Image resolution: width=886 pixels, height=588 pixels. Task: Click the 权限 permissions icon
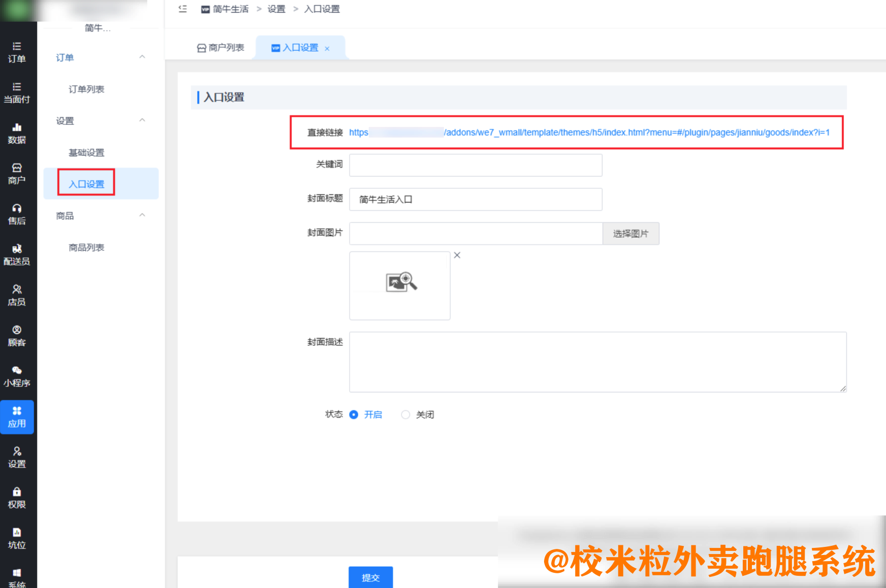tap(18, 498)
